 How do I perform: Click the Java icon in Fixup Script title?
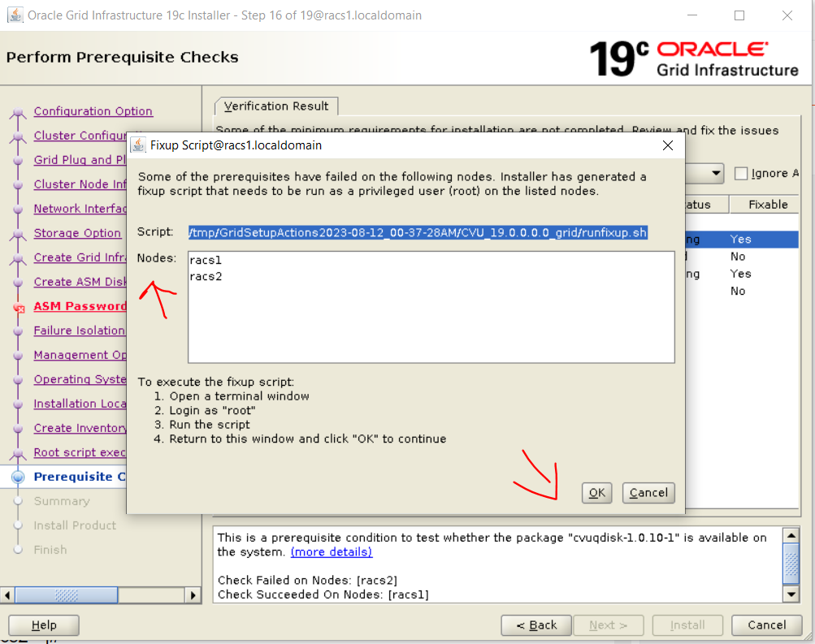coord(138,145)
